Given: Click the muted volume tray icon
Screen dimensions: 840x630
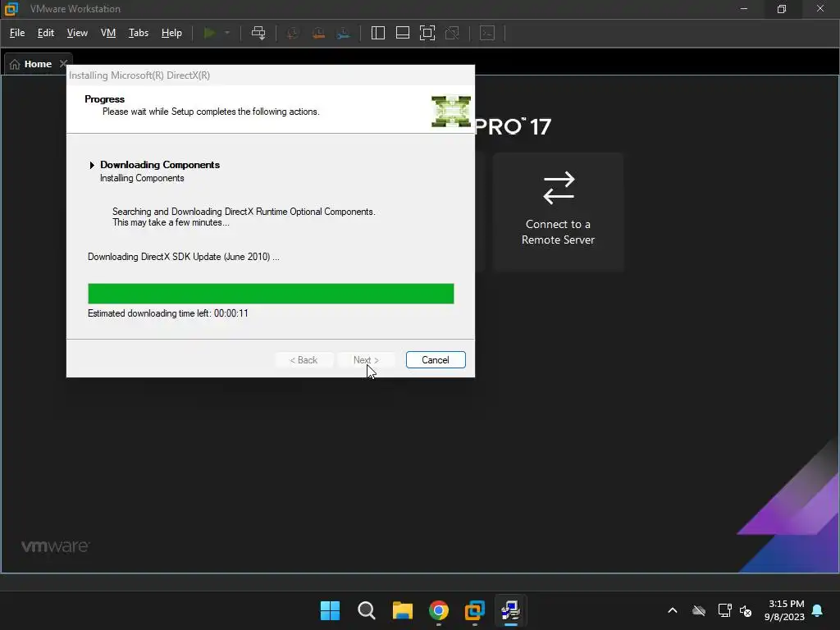Looking at the screenshot, I should pos(746,610).
